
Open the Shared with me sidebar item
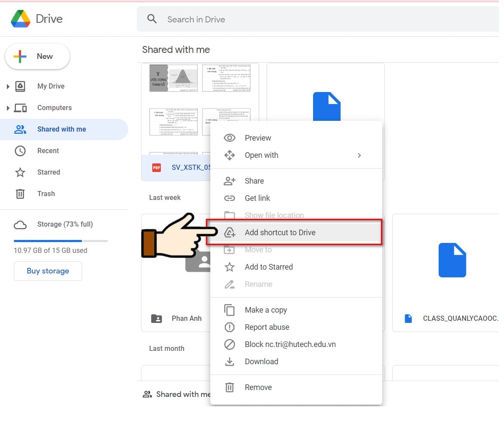click(x=61, y=129)
